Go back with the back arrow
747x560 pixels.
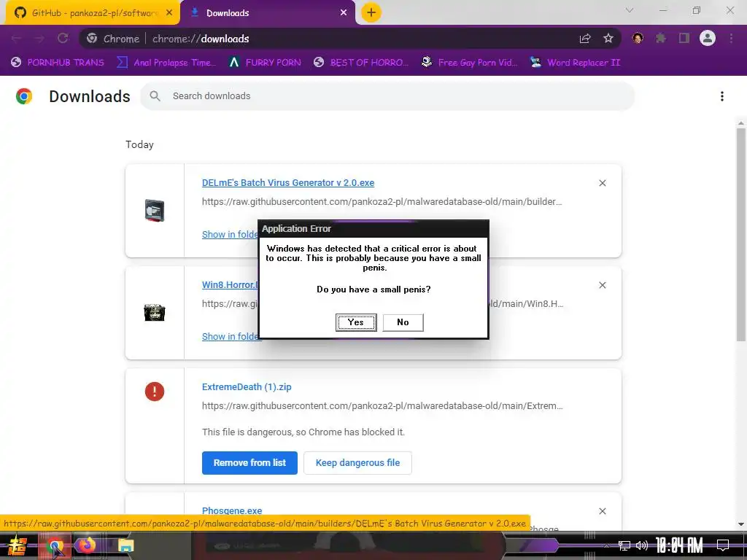coord(16,39)
